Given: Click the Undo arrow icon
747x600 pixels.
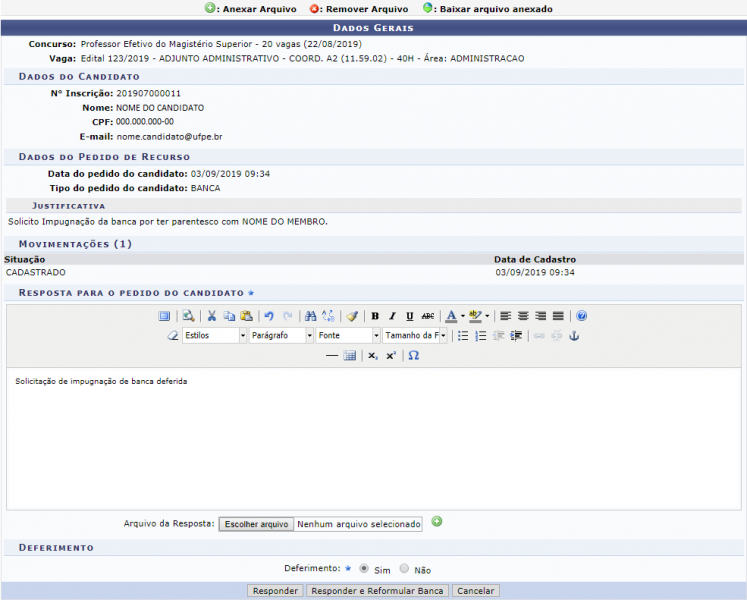Looking at the screenshot, I should [269, 316].
